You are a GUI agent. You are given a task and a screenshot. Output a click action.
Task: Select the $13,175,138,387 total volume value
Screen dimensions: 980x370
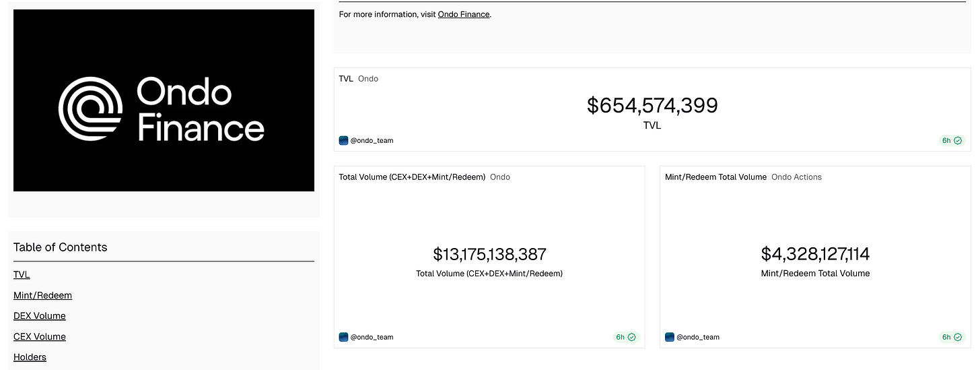[489, 255]
